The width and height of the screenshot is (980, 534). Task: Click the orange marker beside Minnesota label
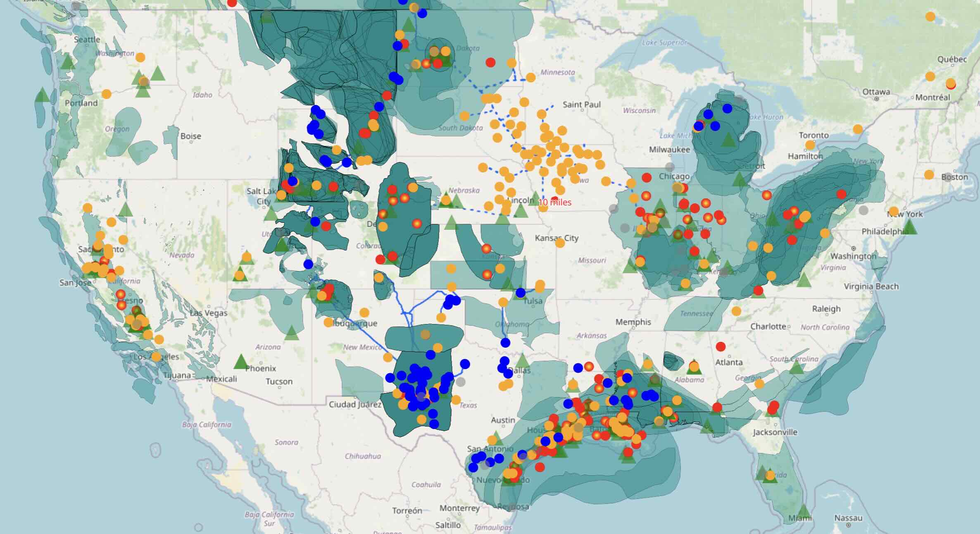tap(530, 77)
